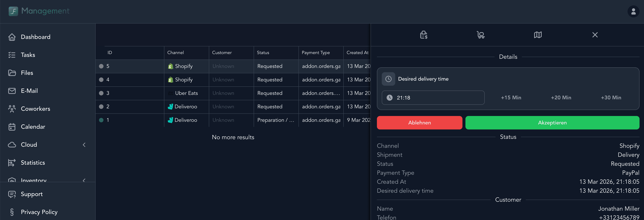This screenshot has width=644, height=220.
Task: Expand the Inventory submenu chevron
Action: click(x=84, y=180)
